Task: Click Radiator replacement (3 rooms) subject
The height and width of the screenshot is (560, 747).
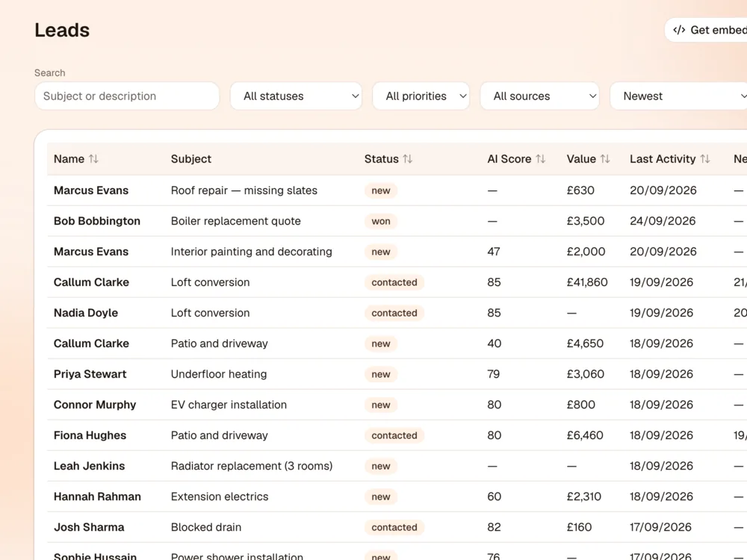Action: click(252, 466)
